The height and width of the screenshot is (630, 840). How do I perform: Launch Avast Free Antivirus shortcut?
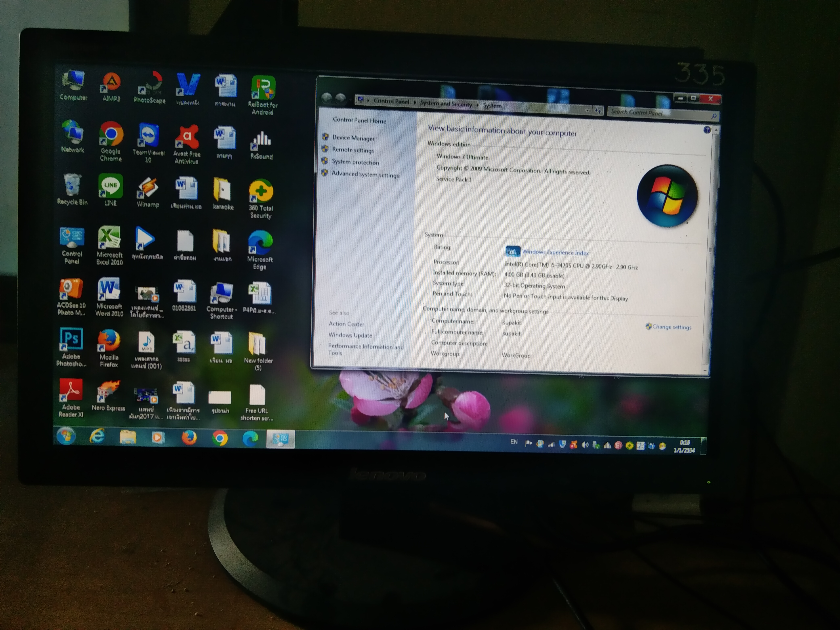click(186, 144)
